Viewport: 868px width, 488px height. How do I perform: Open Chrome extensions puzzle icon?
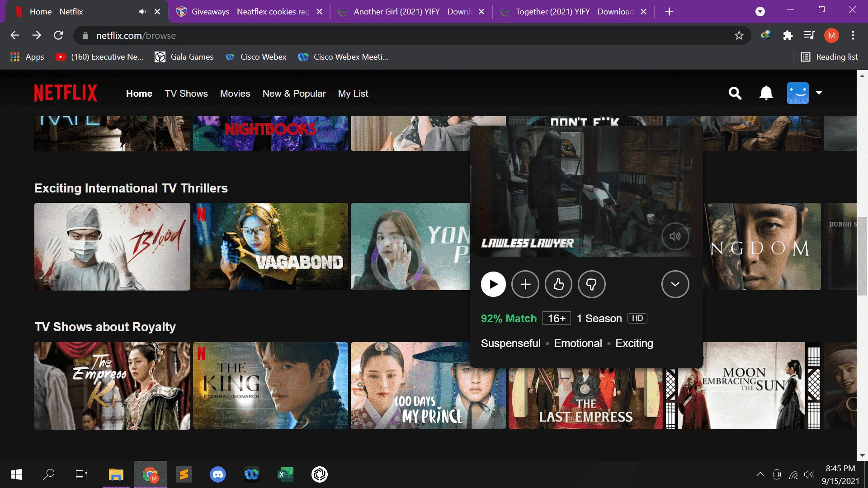click(x=788, y=35)
